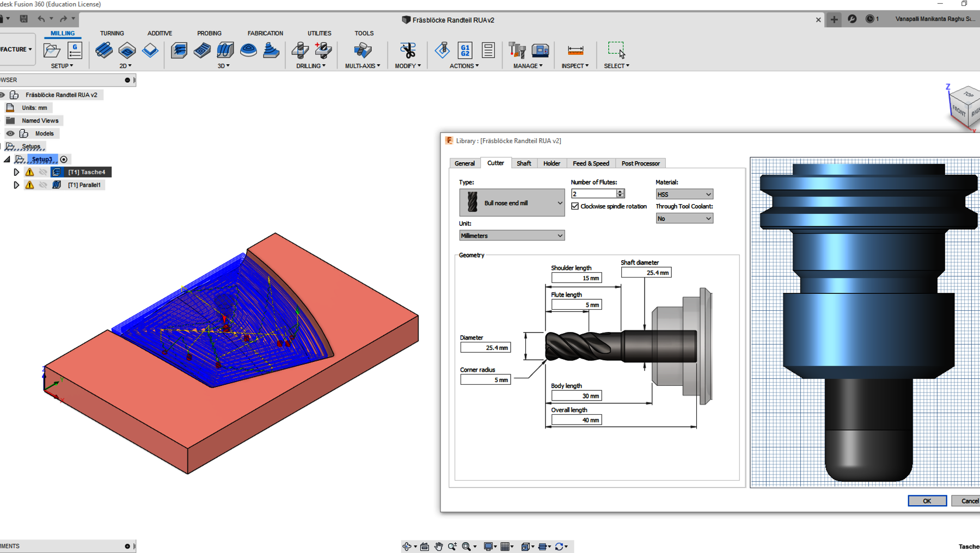This screenshot has width=980, height=553.
Task: Click the new design plus tab button
Action: point(834,20)
